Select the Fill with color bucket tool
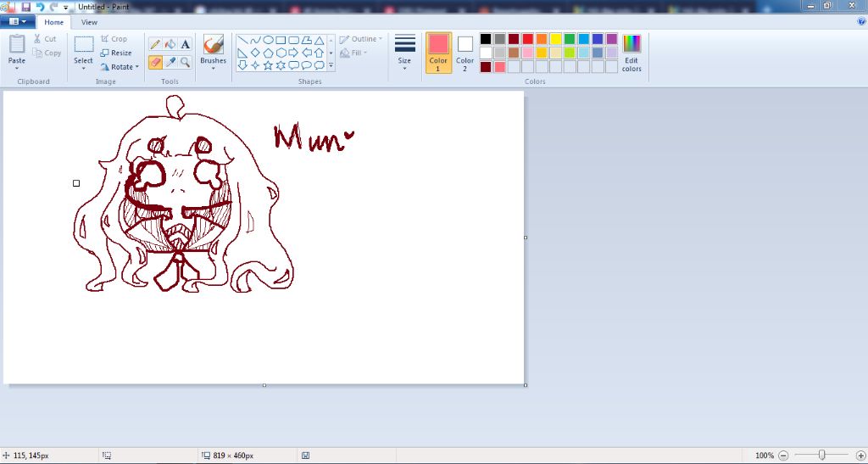The image size is (868, 464). (x=170, y=44)
